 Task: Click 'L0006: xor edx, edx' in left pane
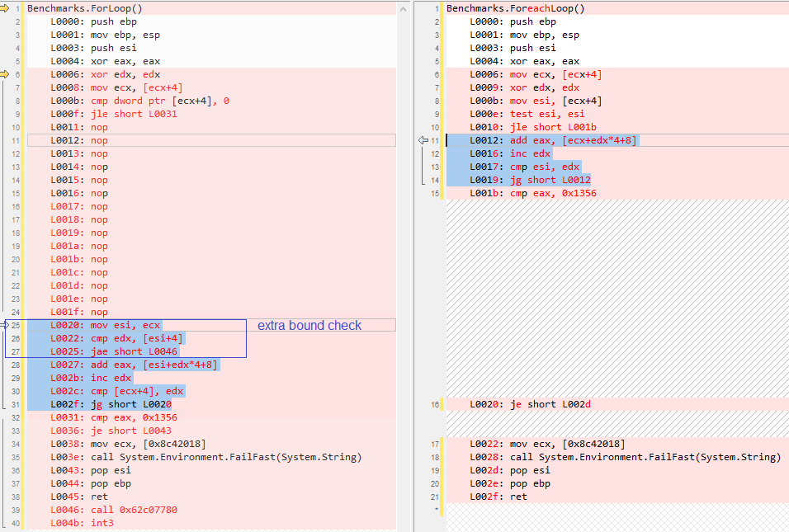click(105, 74)
